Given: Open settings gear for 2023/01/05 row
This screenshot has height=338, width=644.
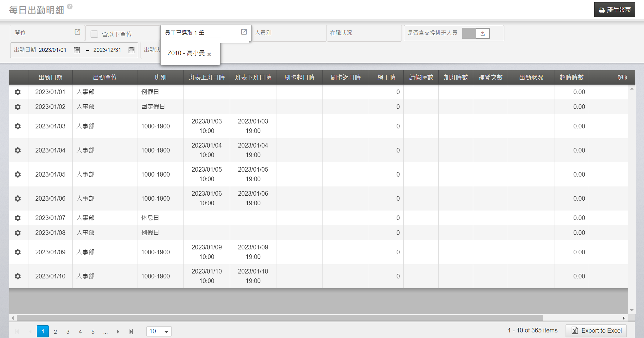Looking at the screenshot, I should [18, 174].
